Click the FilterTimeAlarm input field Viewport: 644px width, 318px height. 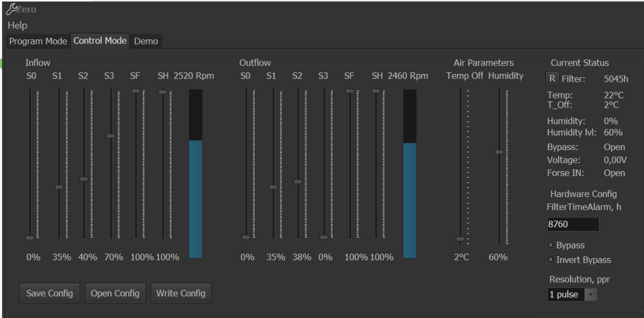pyautogui.click(x=573, y=225)
